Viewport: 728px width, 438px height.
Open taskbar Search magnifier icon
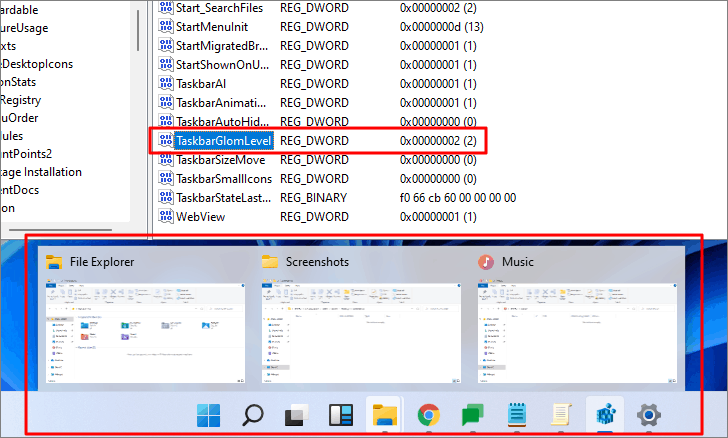tap(253, 415)
